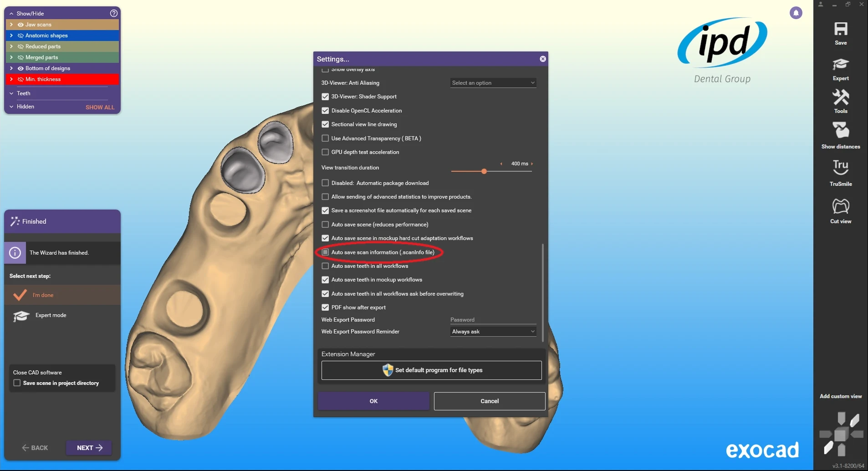Select Expert mode next step
Image resolution: width=868 pixels, height=471 pixels.
(x=62, y=315)
